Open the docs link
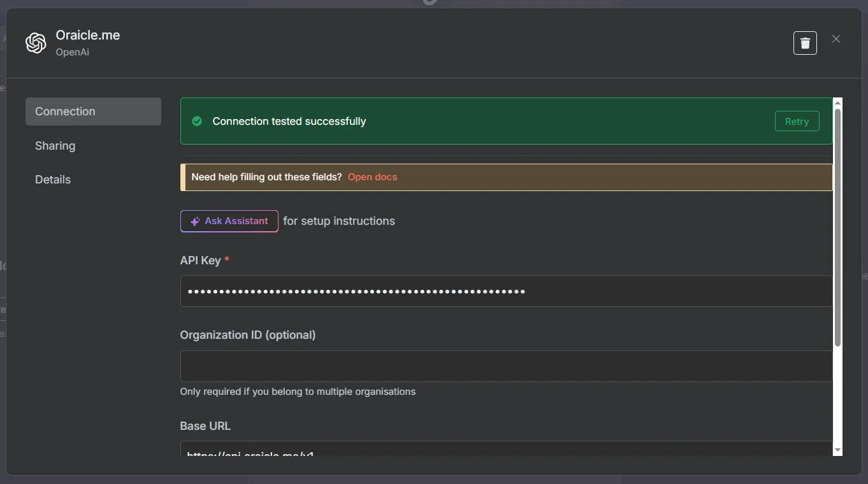868x484 pixels. coord(372,177)
